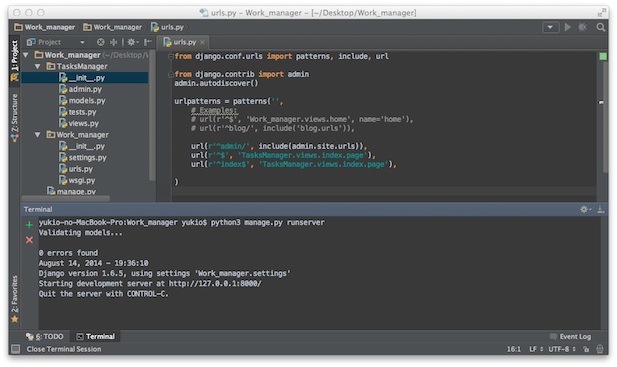Open the 1: Project side tab
This screenshot has width=617, height=367.
pos(15,60)
